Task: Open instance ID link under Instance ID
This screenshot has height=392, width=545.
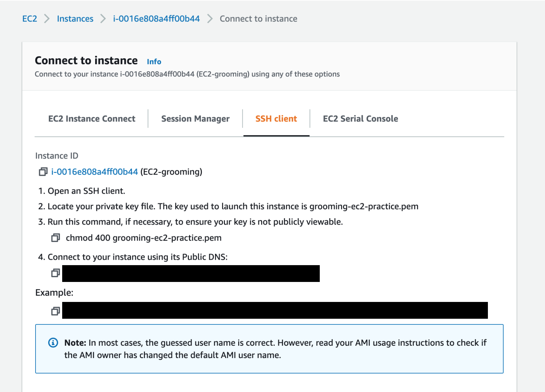Action: pyautogui.click(x=95, y=172)
